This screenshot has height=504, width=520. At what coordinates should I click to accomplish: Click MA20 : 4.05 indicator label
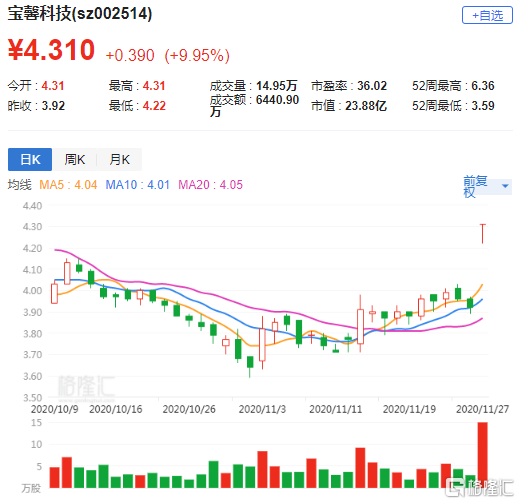[x=210, y=185]
